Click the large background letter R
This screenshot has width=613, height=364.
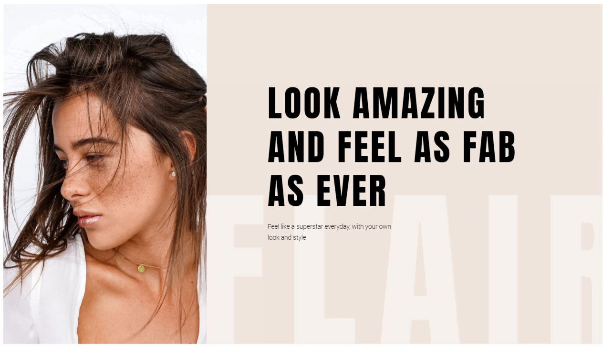coord(576,269)
